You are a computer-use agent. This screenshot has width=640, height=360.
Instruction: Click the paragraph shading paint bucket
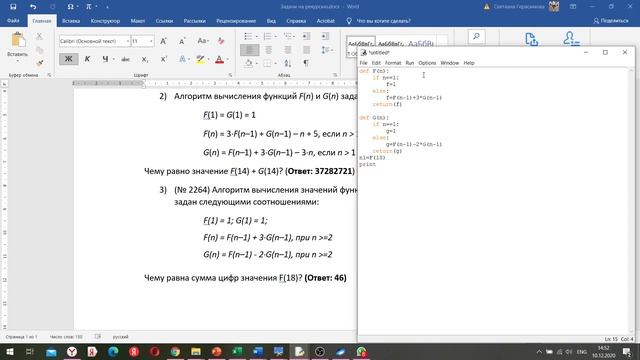[249, 63]
